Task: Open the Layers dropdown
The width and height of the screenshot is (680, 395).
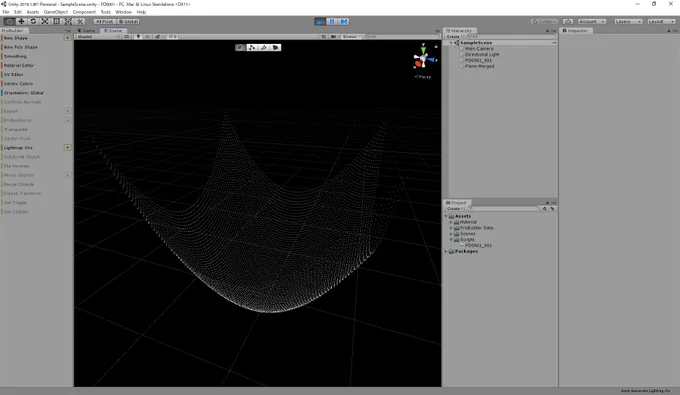Action: click(x=628, y=21)
